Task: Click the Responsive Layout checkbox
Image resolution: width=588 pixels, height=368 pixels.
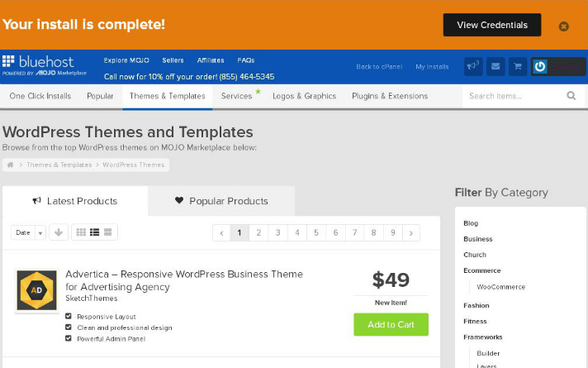Action: [x=69, y=316]
